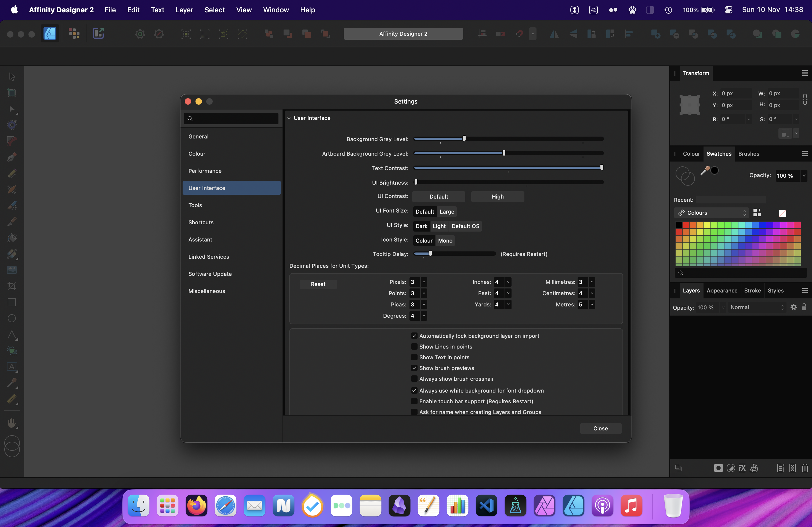Click Flip Horizontal in the top toolbar
The width and height of the screenshot is (812, 527).
(x=554, y=34)
